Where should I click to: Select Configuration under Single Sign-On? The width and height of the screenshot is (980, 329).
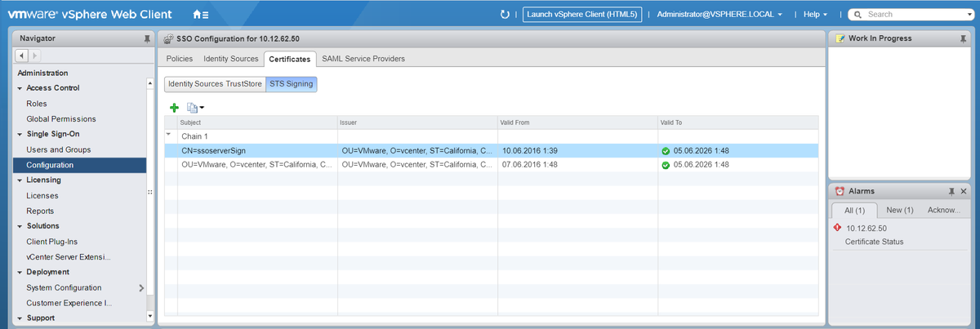pyautogui.click(x=80, y=165)
